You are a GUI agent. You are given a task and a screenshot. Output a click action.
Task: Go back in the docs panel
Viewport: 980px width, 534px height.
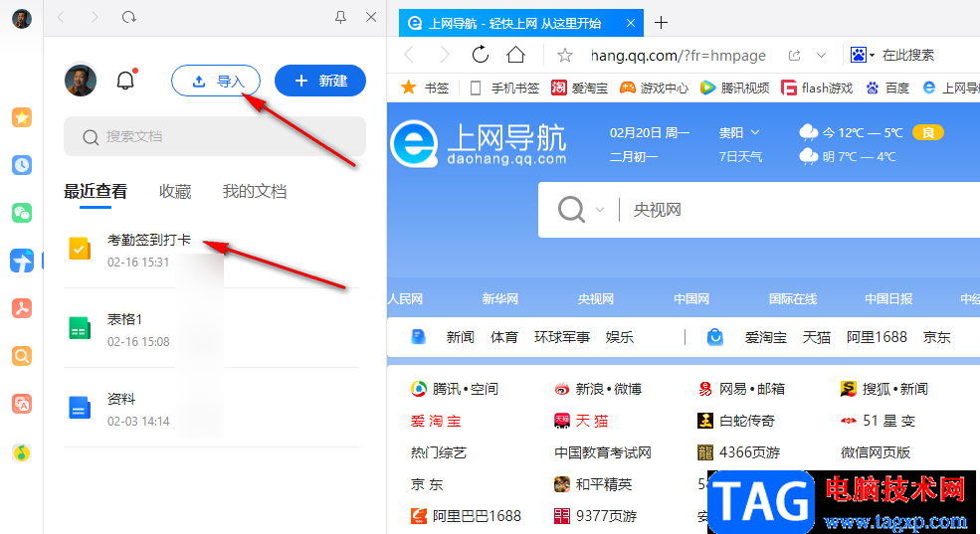coord(61,18)
